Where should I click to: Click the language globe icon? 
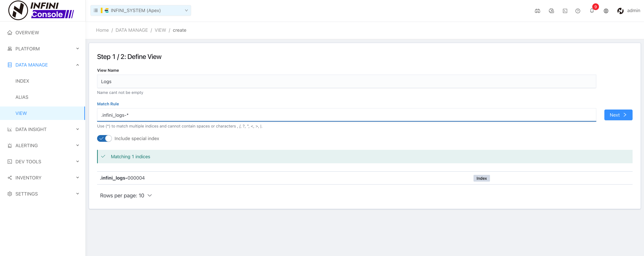[606, 11]
